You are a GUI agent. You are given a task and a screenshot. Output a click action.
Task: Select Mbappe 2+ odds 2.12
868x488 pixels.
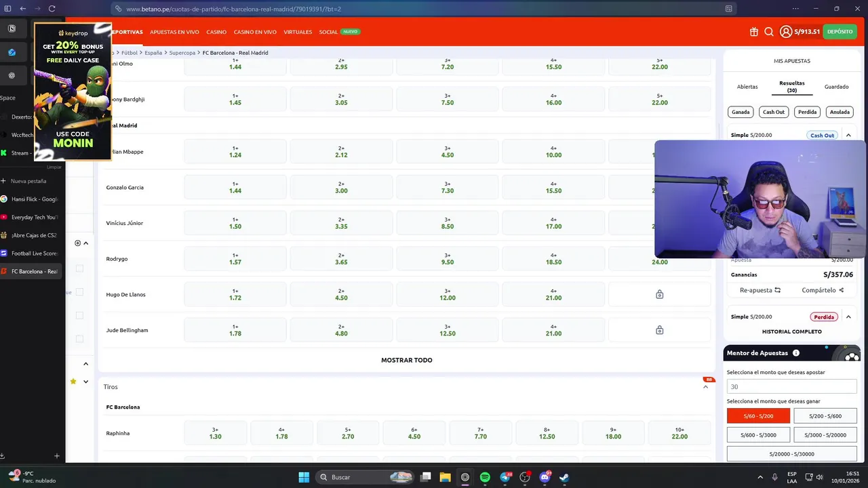[x=341, y=152]
